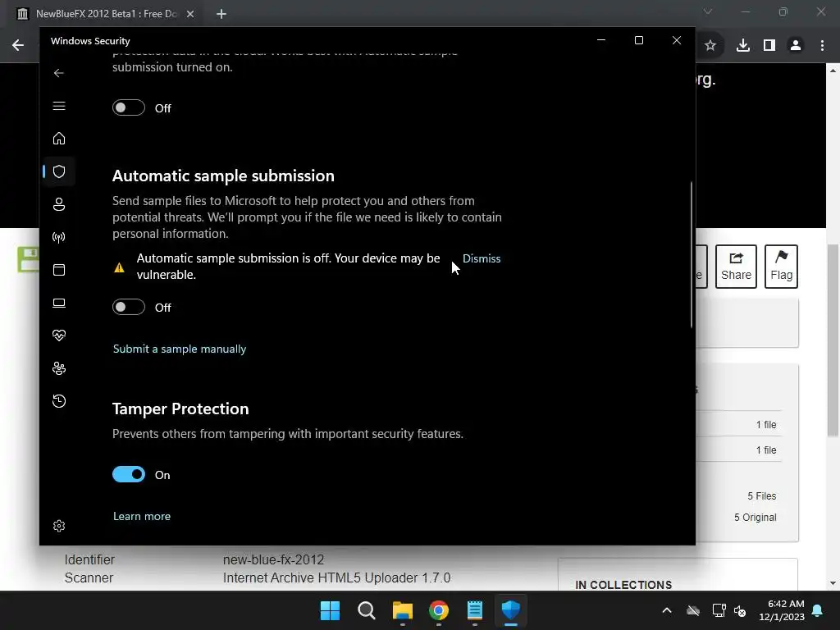The image size is (840, 630).
Task: Open Chrome profile icon
Action: (x=796, y=46)
